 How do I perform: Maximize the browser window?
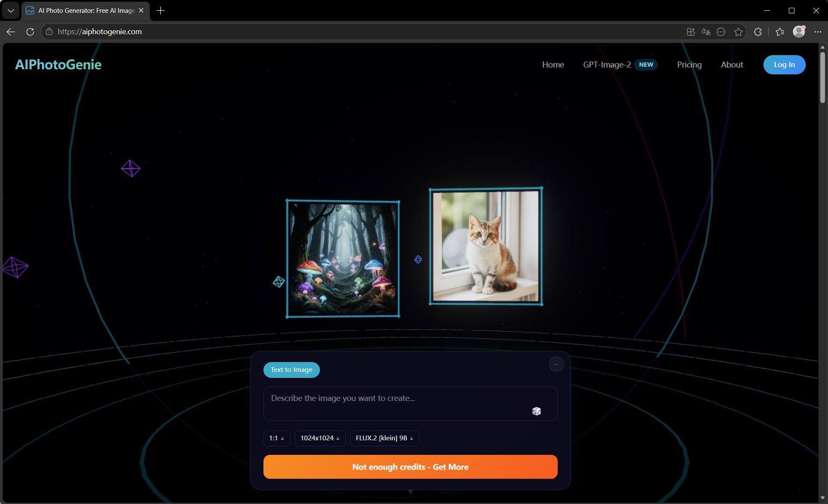(x=792, y=11)
